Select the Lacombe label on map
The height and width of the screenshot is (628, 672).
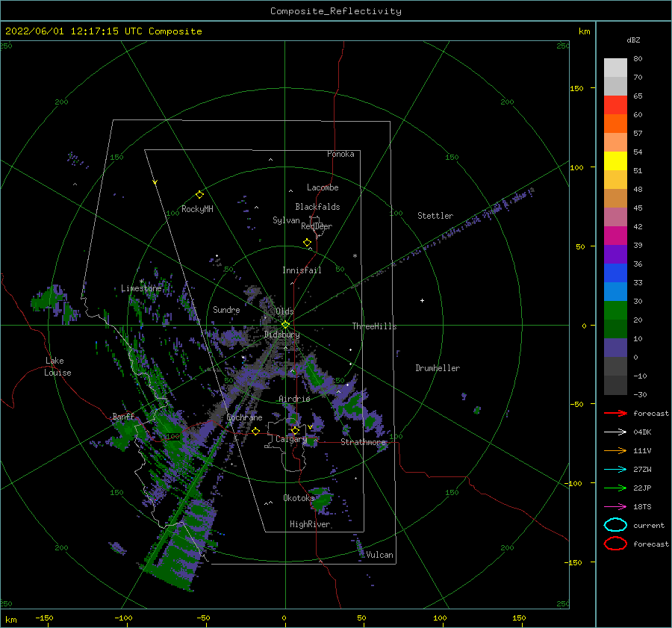[x=323, y=187]
